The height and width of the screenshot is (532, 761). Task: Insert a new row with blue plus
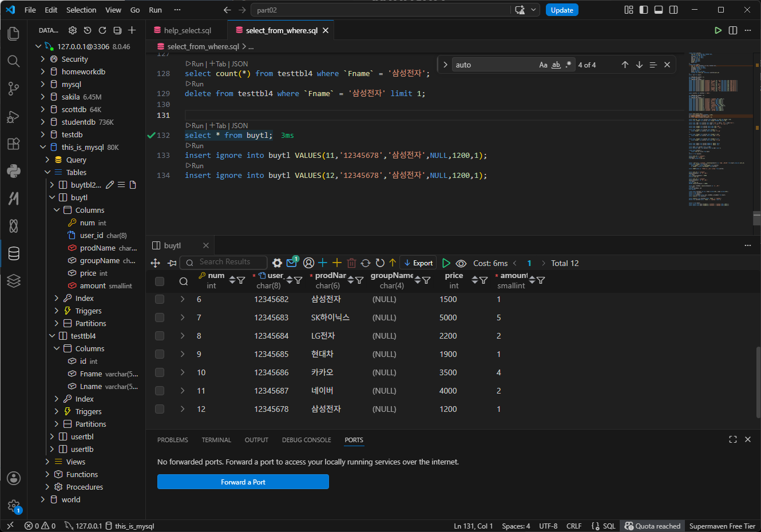pos(323,263)
